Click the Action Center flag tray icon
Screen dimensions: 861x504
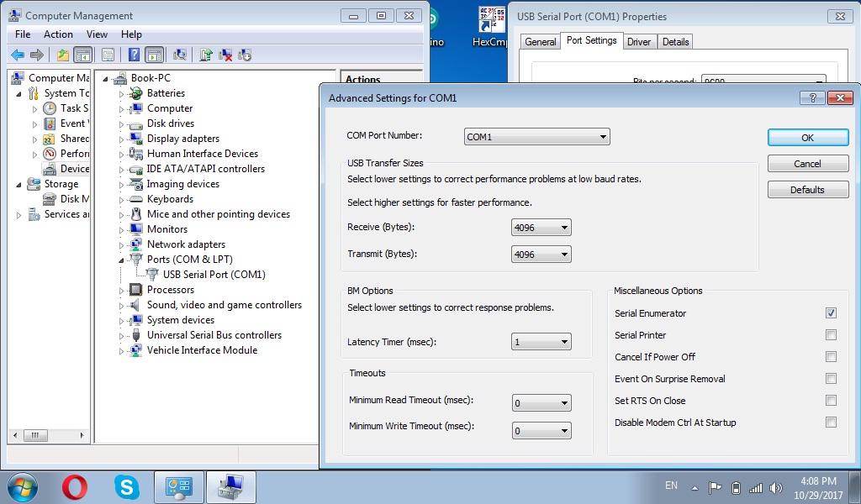click(x=715, y=487)
